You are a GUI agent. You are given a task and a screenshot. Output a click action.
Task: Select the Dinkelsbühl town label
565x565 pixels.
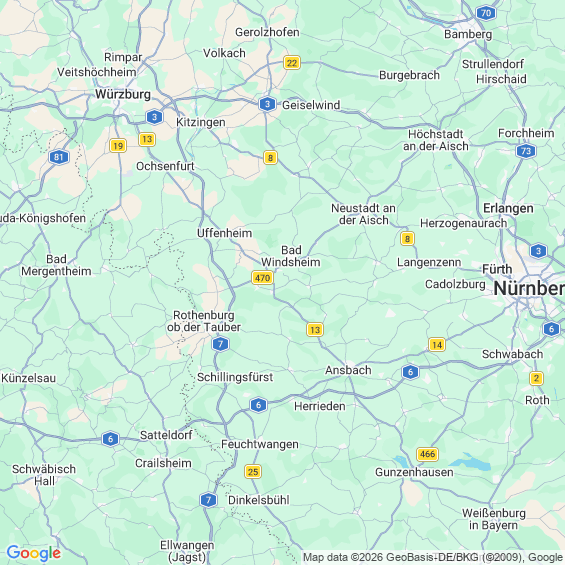click(x=259, y=500)
